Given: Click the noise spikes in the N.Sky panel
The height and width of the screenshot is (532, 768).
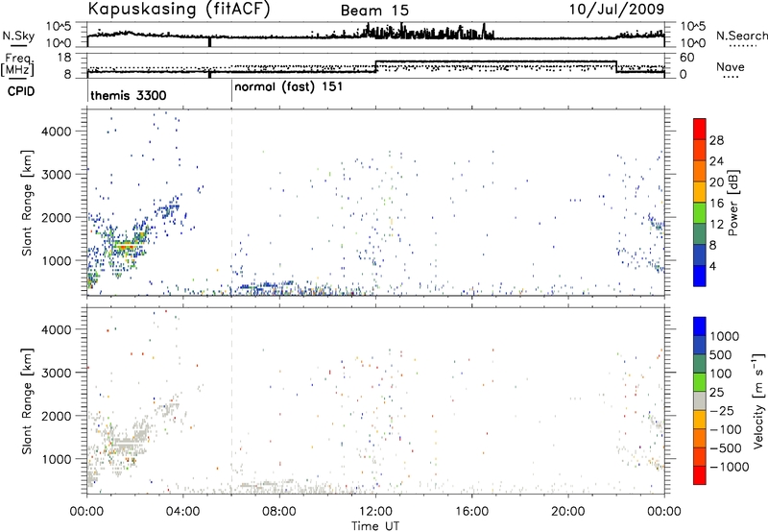Looking at the screenshot, I should (426, 32).
